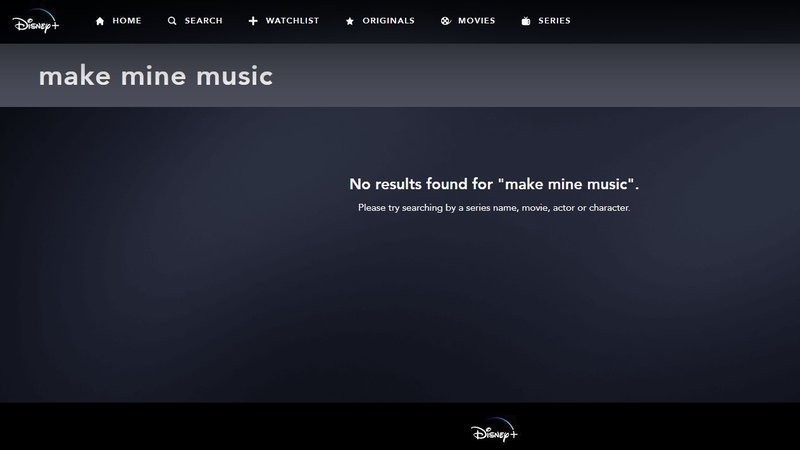Click the magnifying glass search icon
The height and width of the screenshot is (450, 800).
click(x=172, y=21)
